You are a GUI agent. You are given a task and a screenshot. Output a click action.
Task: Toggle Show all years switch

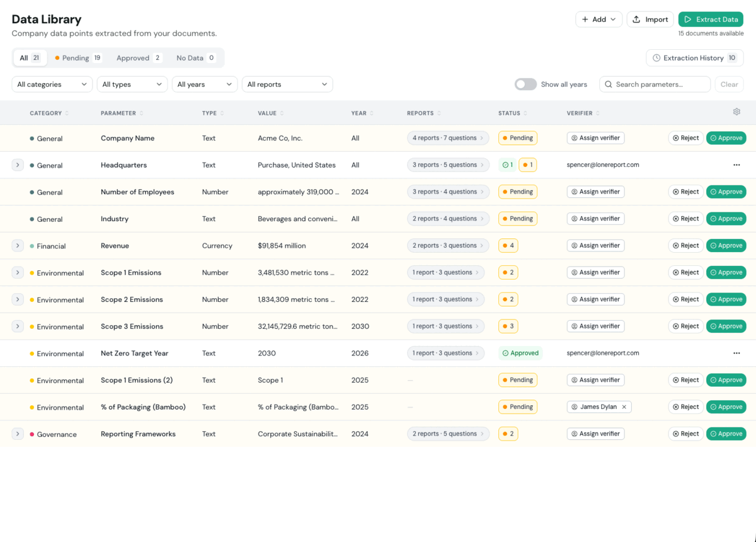(x=525, y=84)
